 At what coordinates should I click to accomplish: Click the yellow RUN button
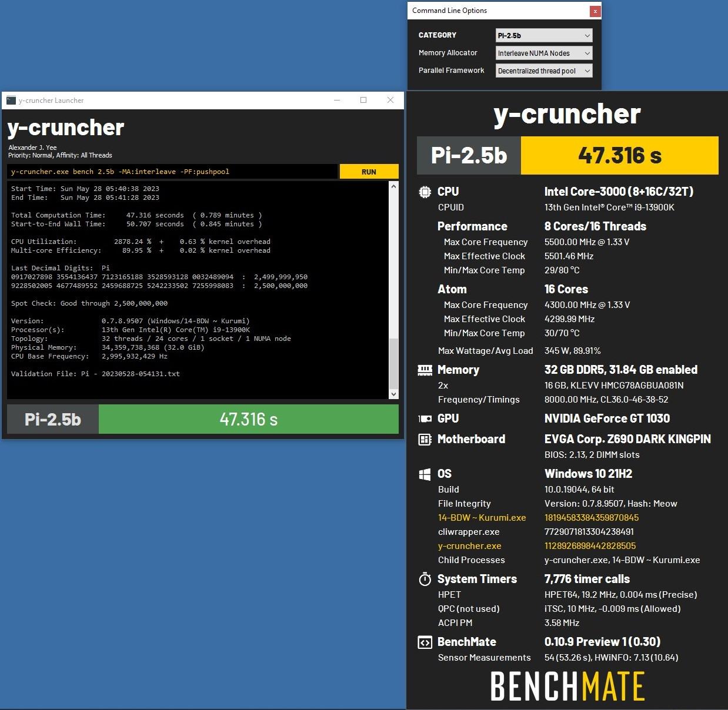point(369,172)
